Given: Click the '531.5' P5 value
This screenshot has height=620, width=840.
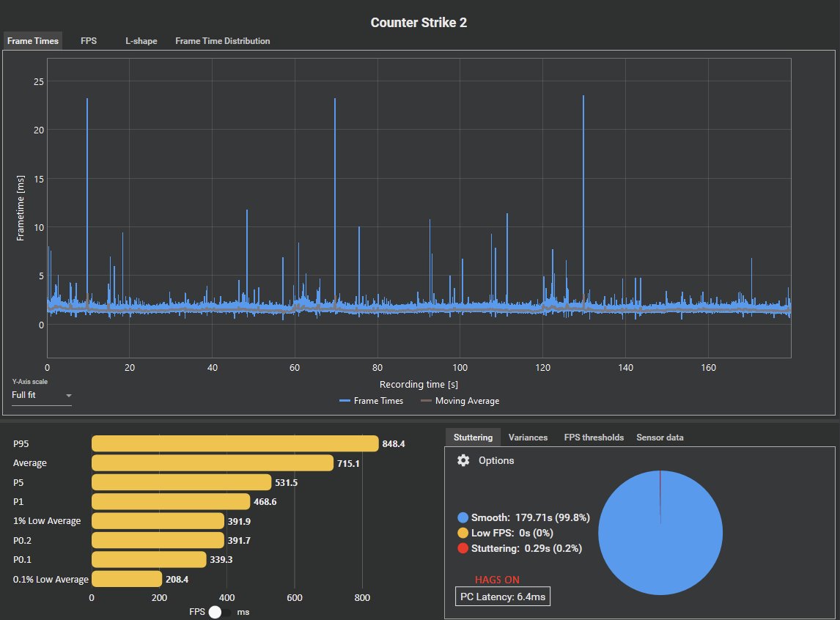Looking at the screenshot, I should pos(286,483).
